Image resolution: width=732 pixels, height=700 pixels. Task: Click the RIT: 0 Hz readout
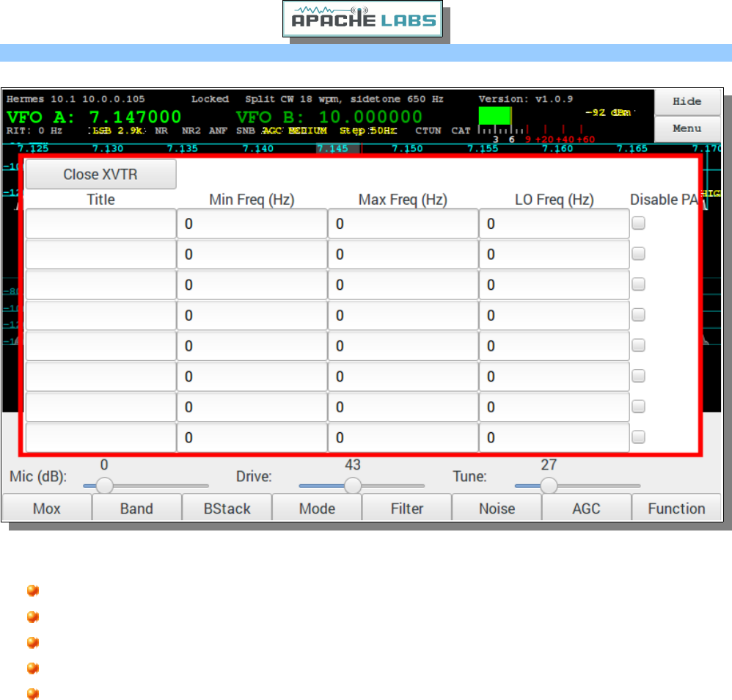coord(34,131)
